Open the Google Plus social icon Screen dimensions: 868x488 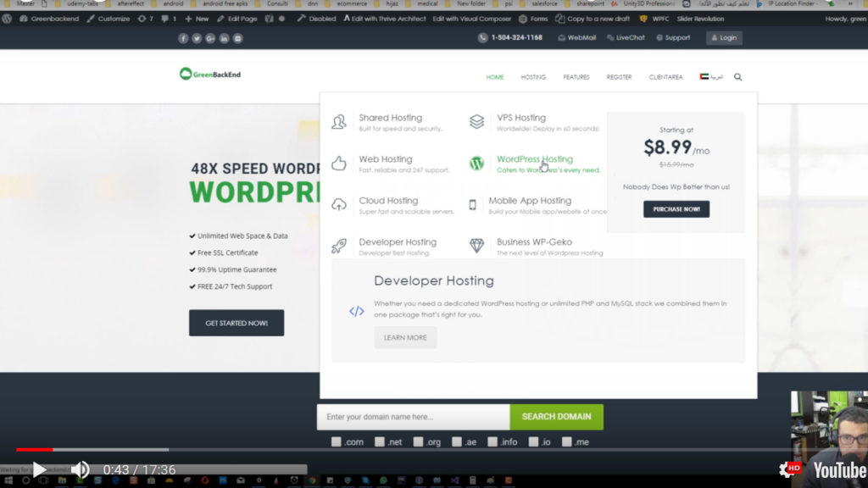click(x=210, y=38)
